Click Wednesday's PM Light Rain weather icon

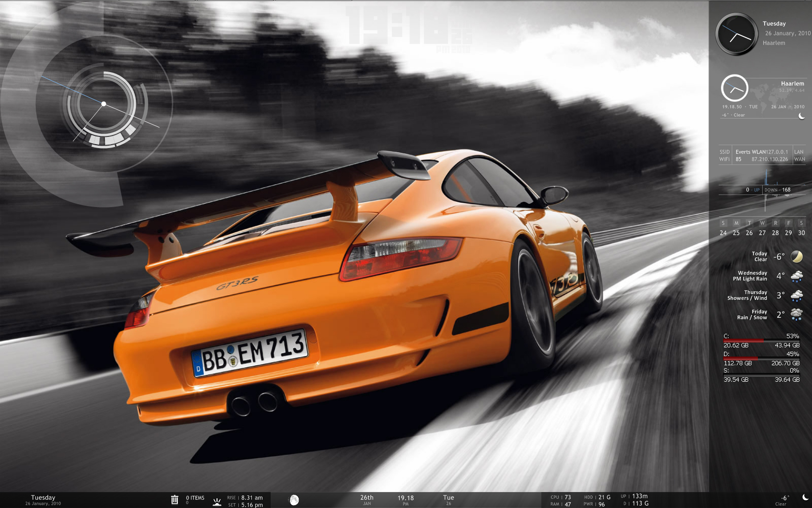[797, 276]
